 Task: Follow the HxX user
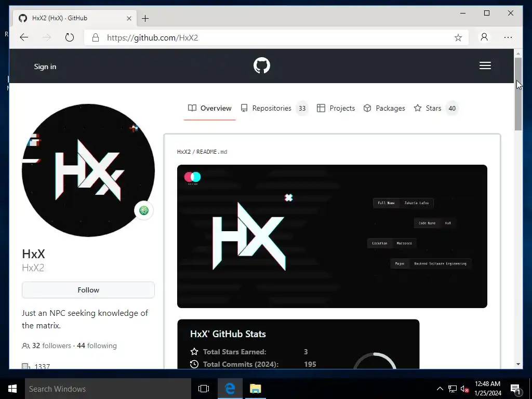tap(88, 290)
